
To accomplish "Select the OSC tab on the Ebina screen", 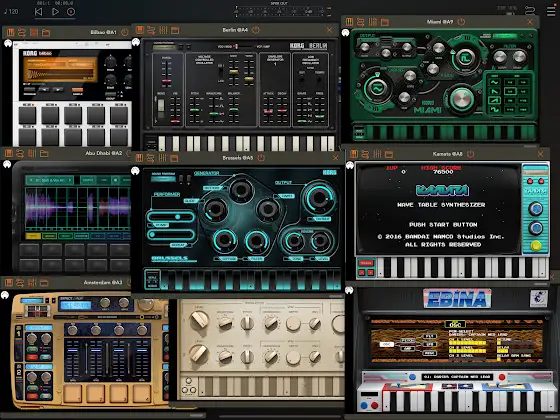I will [455, 325].
